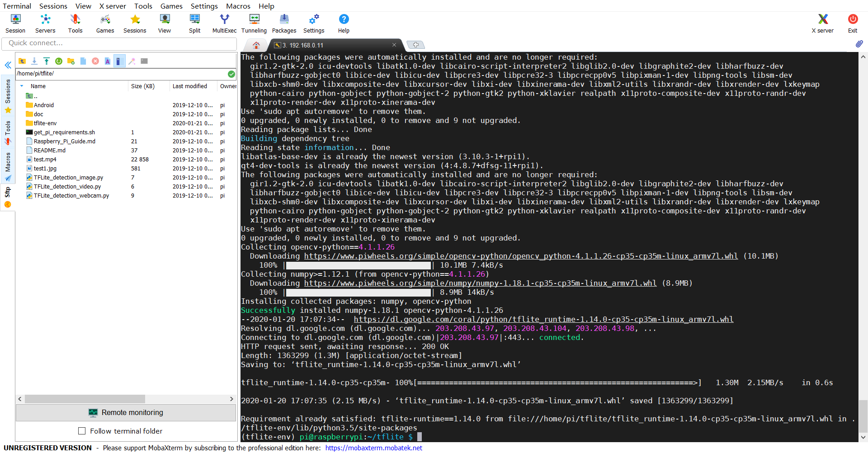Select the Sftp vertical side tab
This screenshot has width=868, height=453.
(8, 198)
